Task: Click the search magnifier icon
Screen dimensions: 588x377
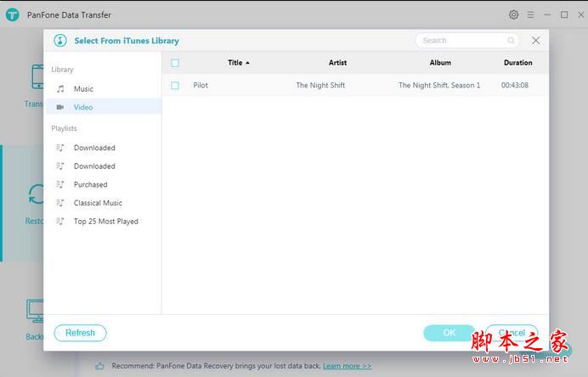Action: click(511, 40)
